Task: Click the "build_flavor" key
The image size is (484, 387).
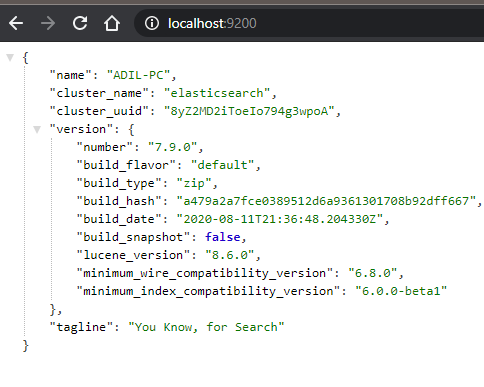Action: [126, 165]
